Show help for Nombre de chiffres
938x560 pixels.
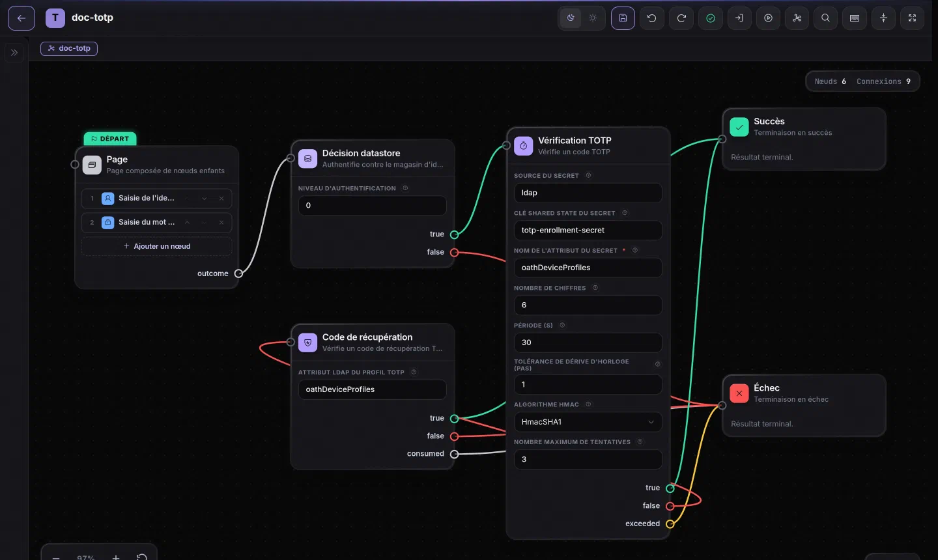coord(595,288)
